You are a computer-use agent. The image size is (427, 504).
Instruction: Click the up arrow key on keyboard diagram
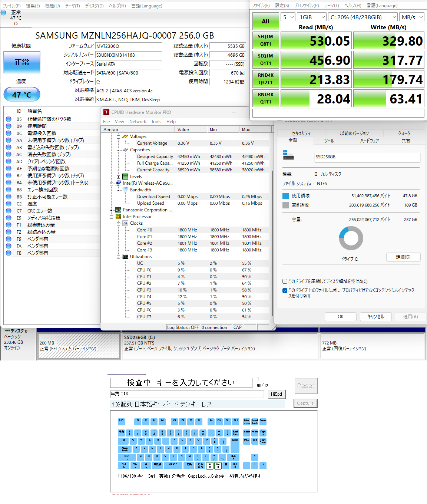(x=255, y=457)
